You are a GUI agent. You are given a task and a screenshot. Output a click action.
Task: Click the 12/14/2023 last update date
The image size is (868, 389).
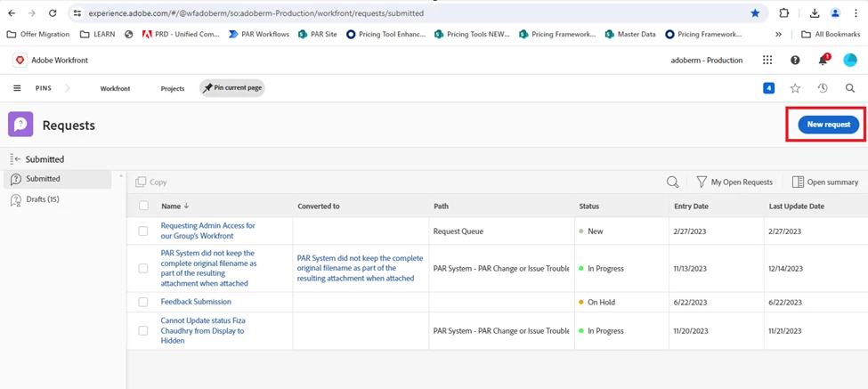click(785, 268)
